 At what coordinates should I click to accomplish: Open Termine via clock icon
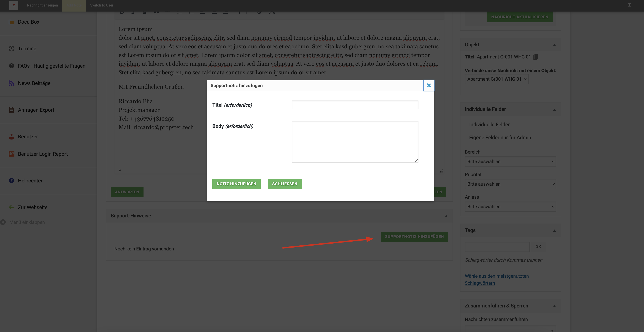click(12, 49)
